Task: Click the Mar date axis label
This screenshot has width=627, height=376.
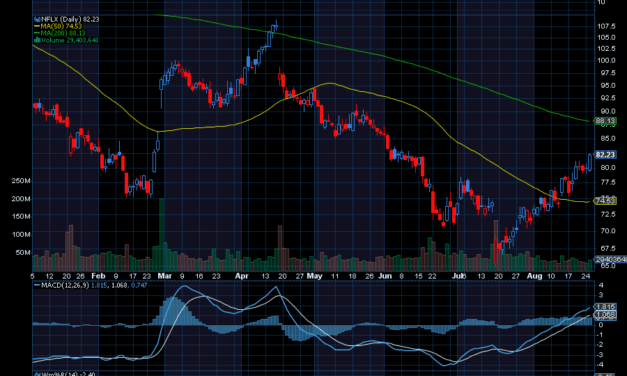Action: pos(164,276)
